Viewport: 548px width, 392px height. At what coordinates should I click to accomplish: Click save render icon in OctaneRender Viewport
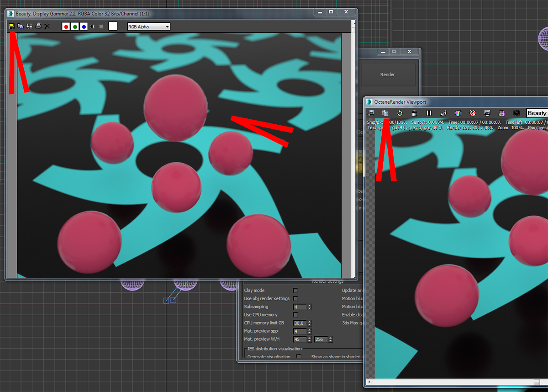(371, 113)
